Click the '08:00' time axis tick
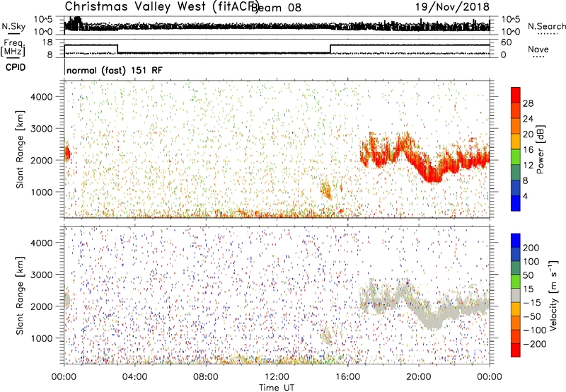 point(206,377)
